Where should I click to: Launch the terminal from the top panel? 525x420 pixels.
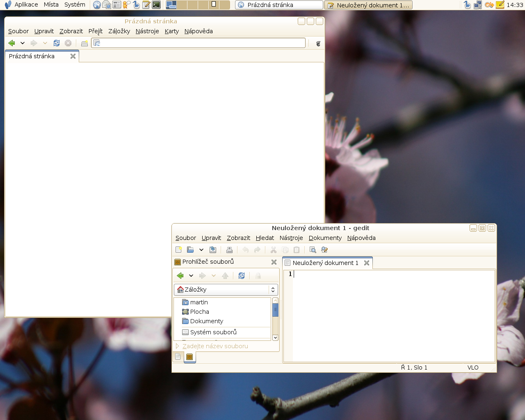(156, 5)
